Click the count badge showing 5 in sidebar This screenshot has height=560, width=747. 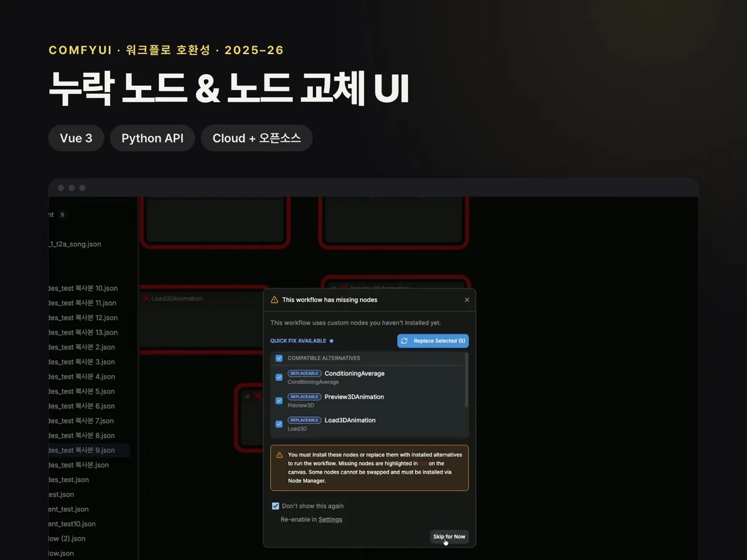[62, 215]
